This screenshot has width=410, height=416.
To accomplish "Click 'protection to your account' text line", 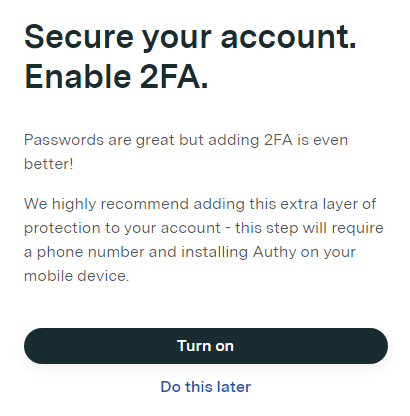I will (x=122, y=228).
